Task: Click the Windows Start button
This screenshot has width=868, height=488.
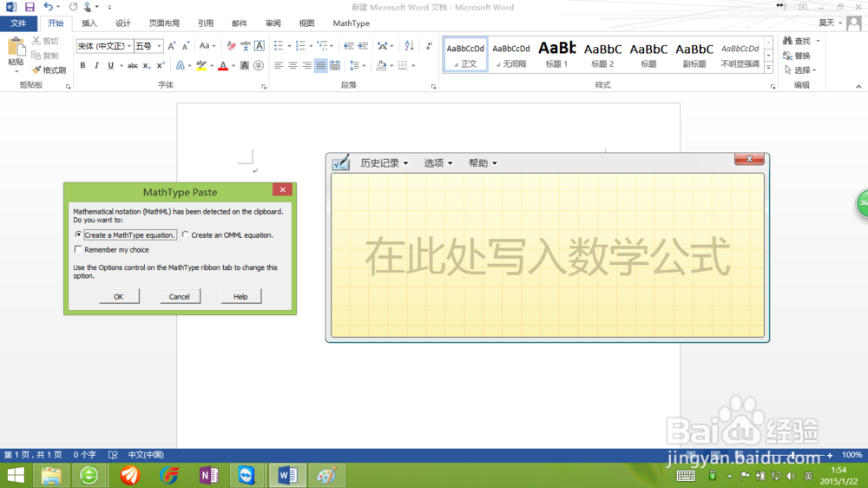Action: click(16, 475)
